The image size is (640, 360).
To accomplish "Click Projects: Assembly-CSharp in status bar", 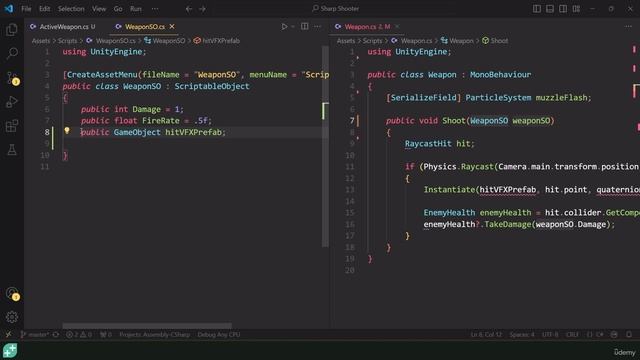I will click(x=155, y=334).
